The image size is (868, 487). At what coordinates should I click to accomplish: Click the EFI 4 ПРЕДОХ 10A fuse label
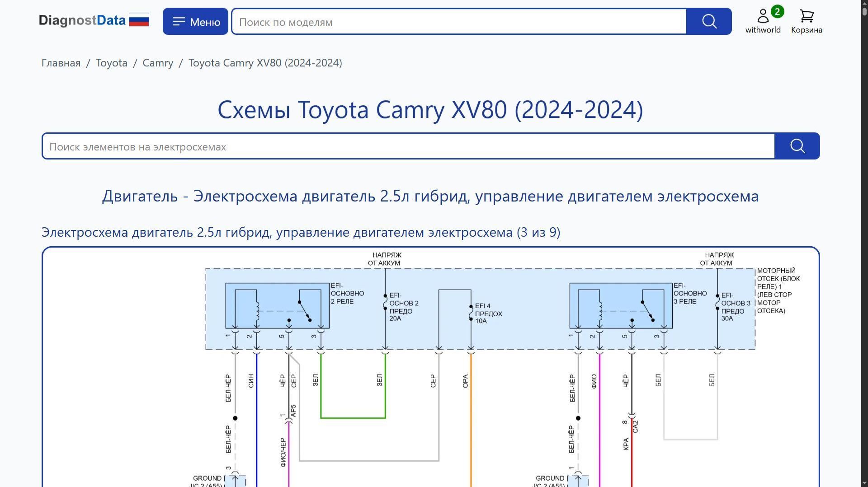click(x=488, y=314)
